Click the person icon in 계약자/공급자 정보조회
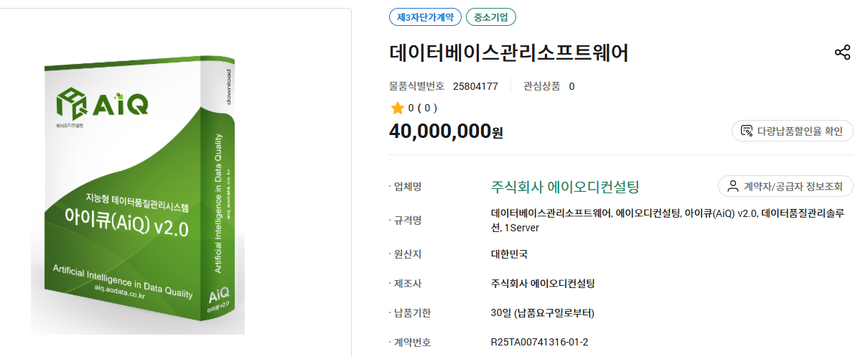The image size is (868, 357). point(733,187)
